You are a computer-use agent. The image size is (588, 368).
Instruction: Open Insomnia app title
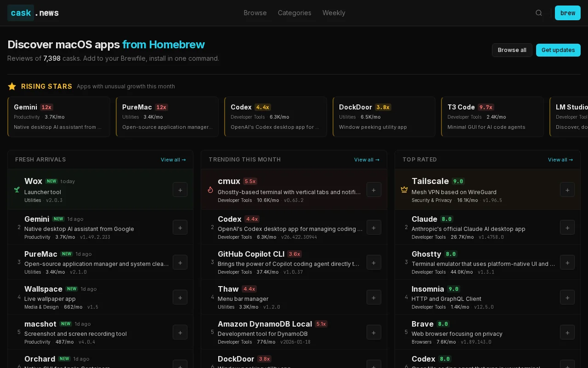tap(428, 289)
